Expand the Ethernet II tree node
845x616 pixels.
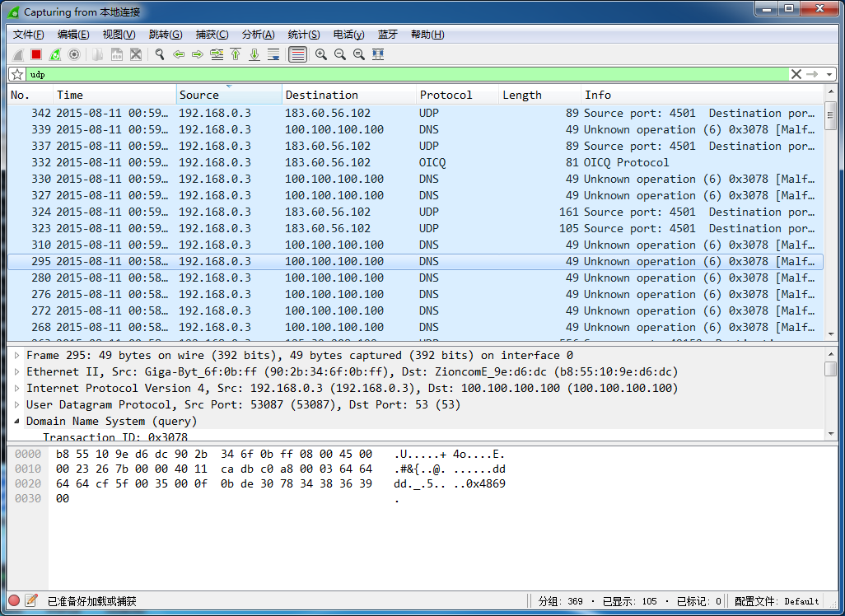click(x=18, y=371)
